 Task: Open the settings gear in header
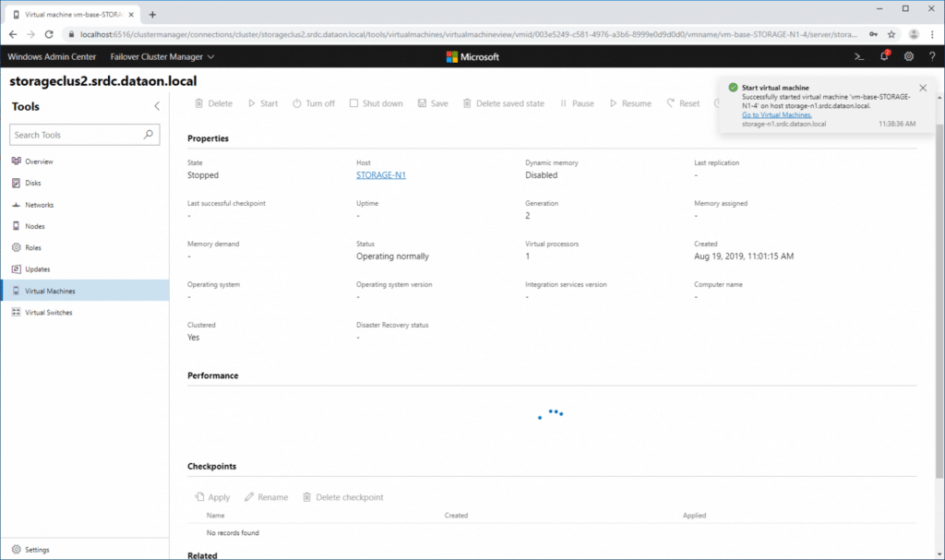point(909,56)
